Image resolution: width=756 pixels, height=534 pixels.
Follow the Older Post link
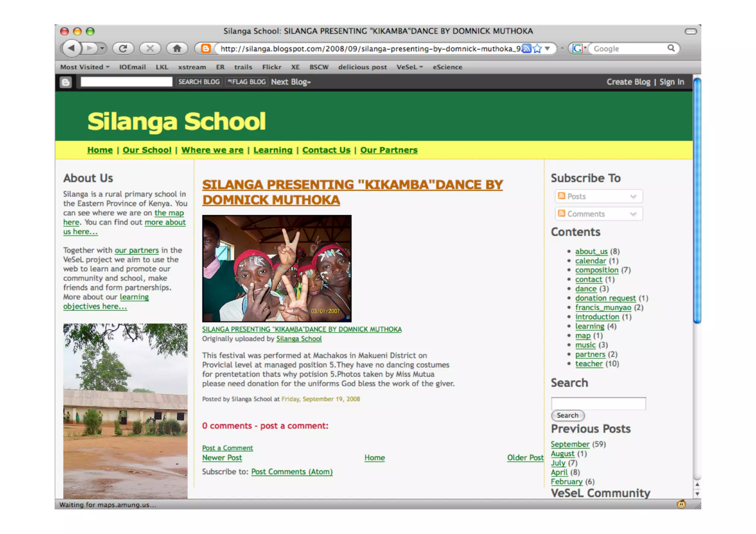(x=525, y=458)
